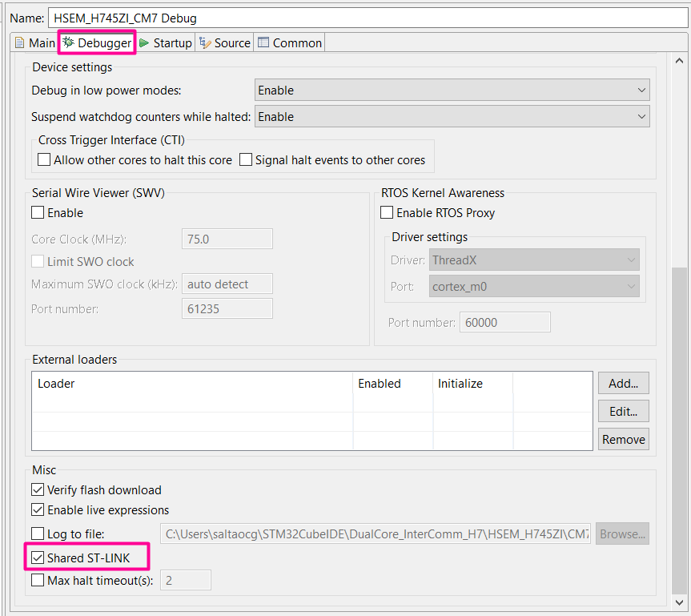Click the Edit external loader button
Screen dimensions: 691x616
point(623,412)
